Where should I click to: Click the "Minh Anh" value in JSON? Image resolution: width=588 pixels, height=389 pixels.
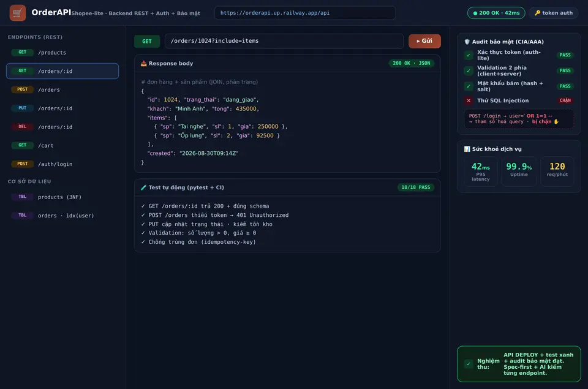(190, 109)
